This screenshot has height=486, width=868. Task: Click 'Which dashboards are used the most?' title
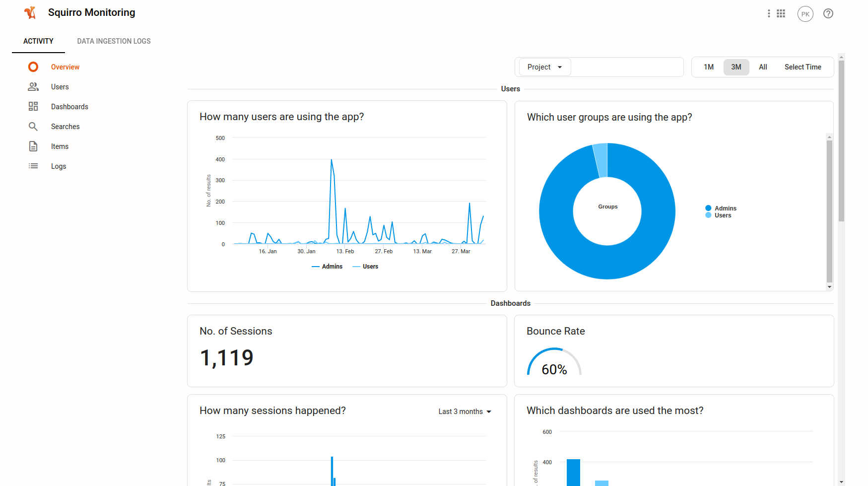[615, 411]
